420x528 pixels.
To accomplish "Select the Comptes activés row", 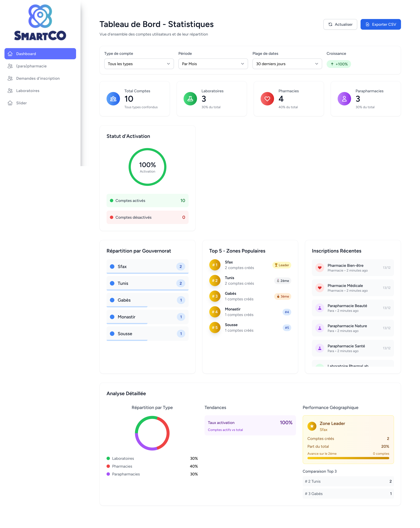I will [147, 201].
